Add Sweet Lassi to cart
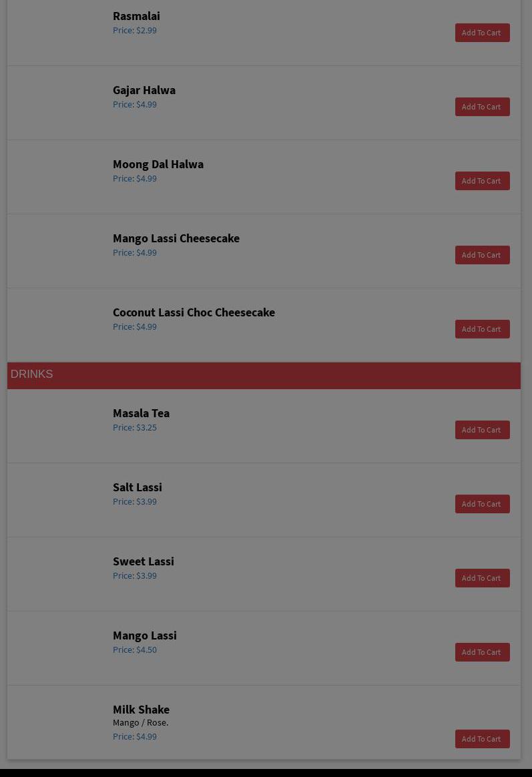Screen dimensions: 532x777 point(482,578)
